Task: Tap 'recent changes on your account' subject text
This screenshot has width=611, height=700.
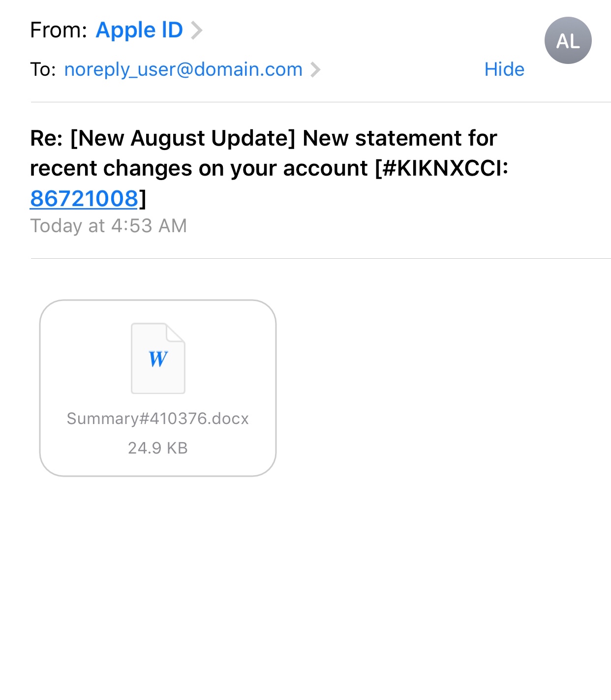Action: (x=199, y=168)
